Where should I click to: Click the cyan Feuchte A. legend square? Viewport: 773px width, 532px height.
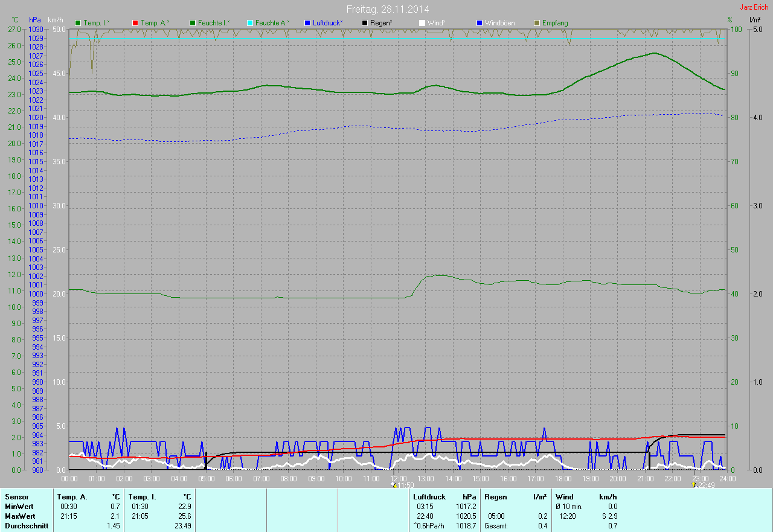249,23
